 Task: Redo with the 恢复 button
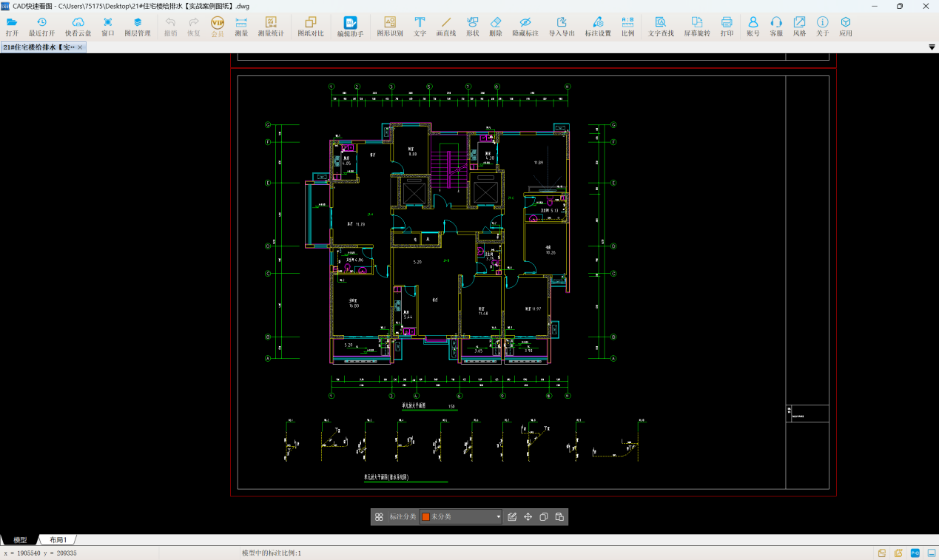pos(194,27)
